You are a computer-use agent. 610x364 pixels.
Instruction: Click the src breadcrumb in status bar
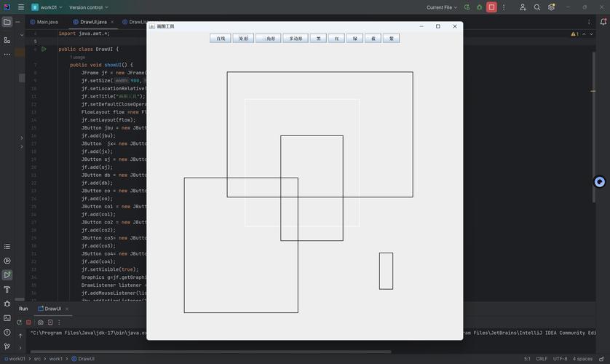click(37, 359)
